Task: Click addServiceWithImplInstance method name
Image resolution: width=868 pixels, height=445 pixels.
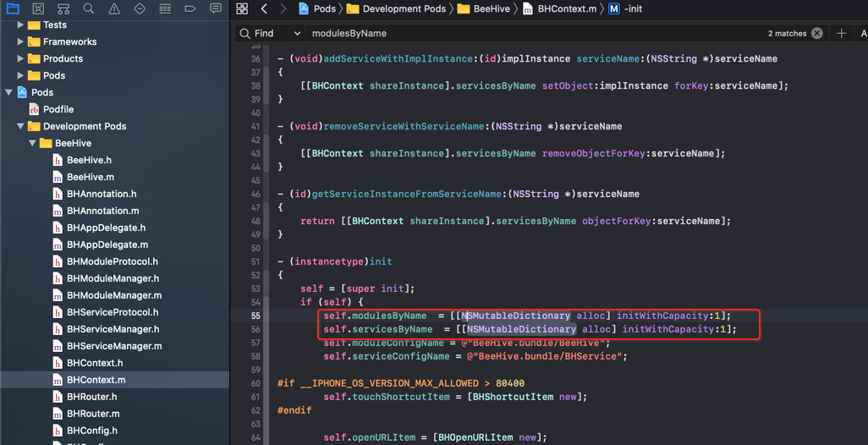Action: click(x=398, y=58)
